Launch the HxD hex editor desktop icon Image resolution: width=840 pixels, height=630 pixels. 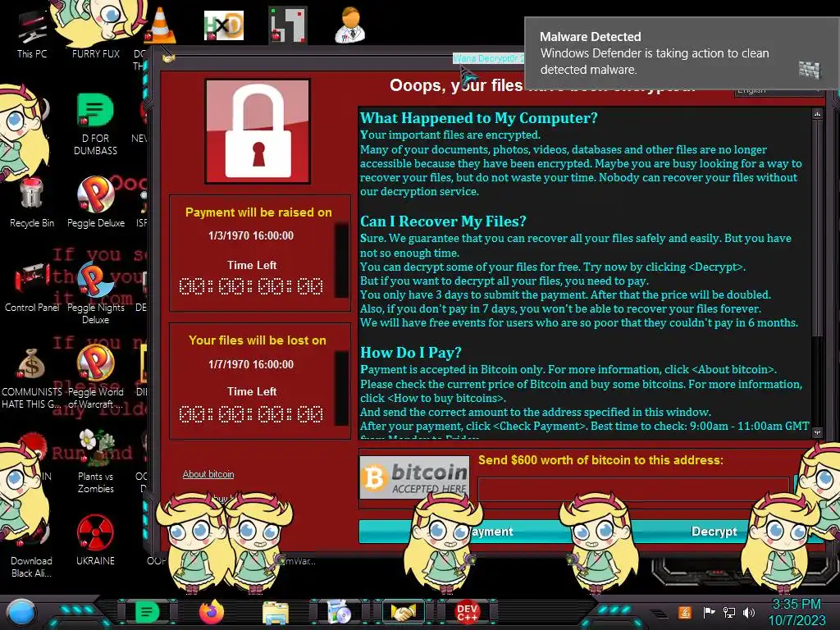224,25
